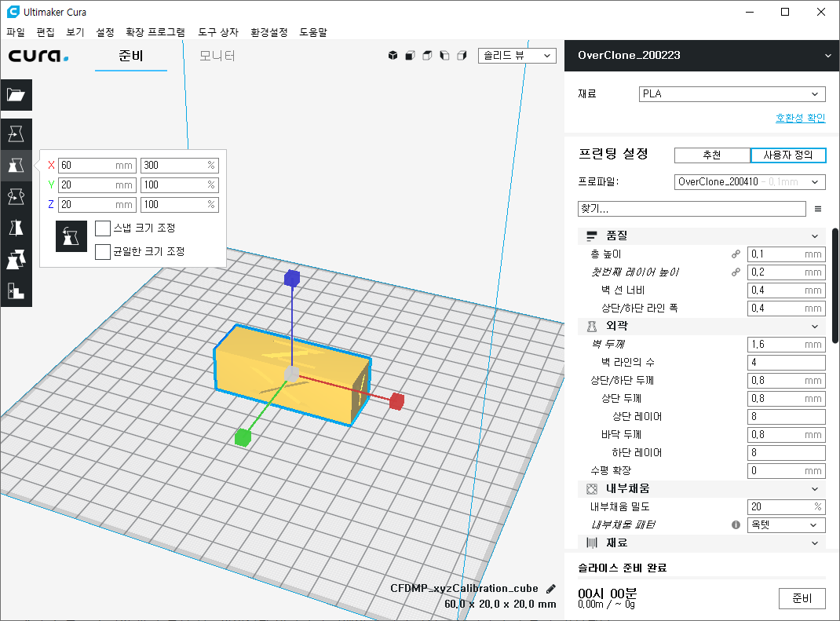Screen dimensions: 840x621
Task: Select the Scale tool
Action: (x=16, y=165)
